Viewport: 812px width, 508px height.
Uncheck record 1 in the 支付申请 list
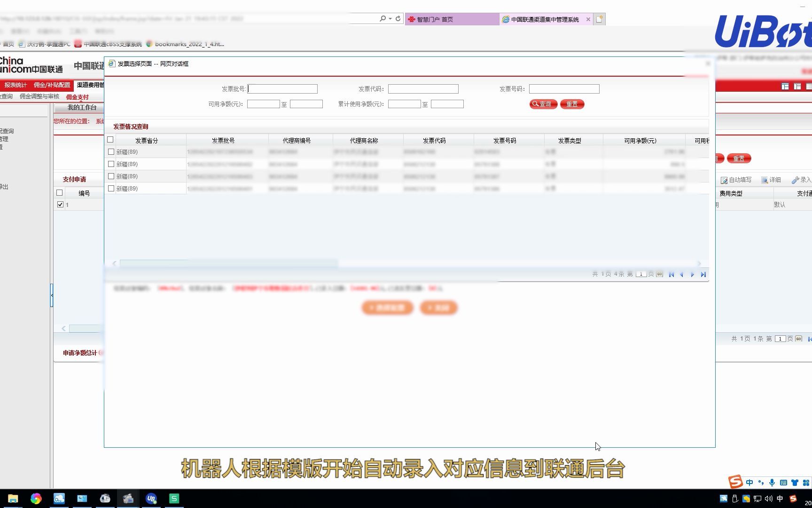coord(60,204)
